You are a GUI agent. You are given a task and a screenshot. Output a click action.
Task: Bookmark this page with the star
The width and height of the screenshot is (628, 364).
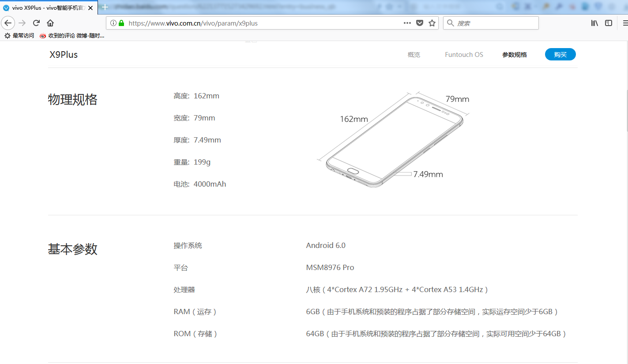pos(432,23)
